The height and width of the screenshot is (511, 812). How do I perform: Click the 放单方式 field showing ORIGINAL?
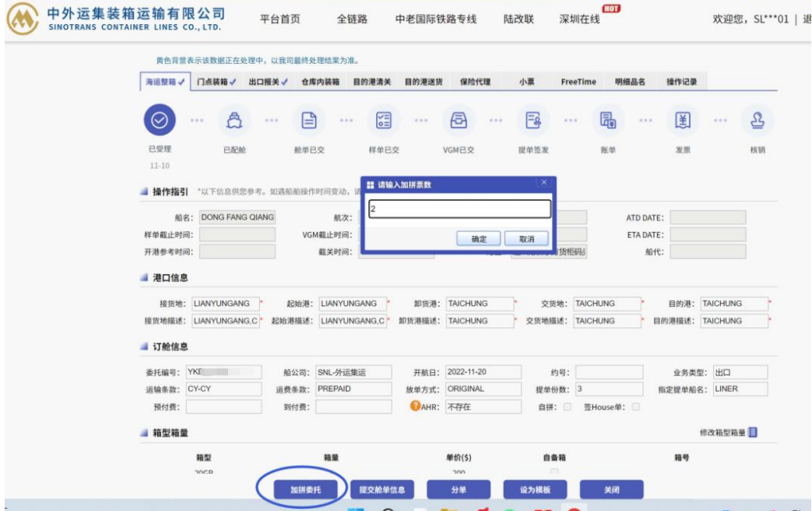point(483,389)
